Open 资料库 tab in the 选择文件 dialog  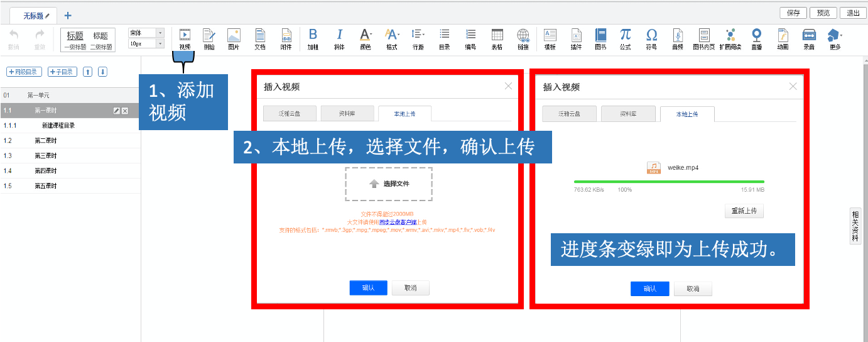tap(347, 114)
